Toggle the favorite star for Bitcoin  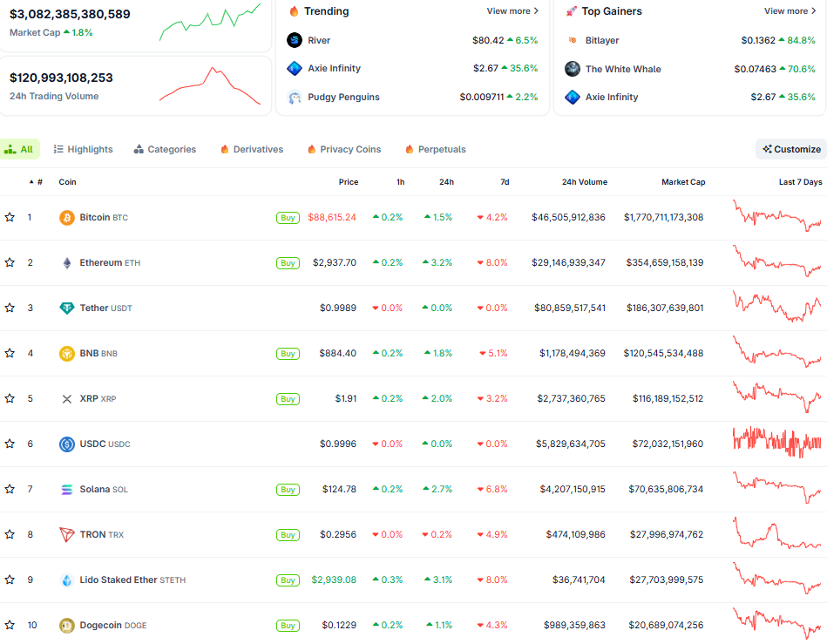pyautogui.click(x=10, y=217)
